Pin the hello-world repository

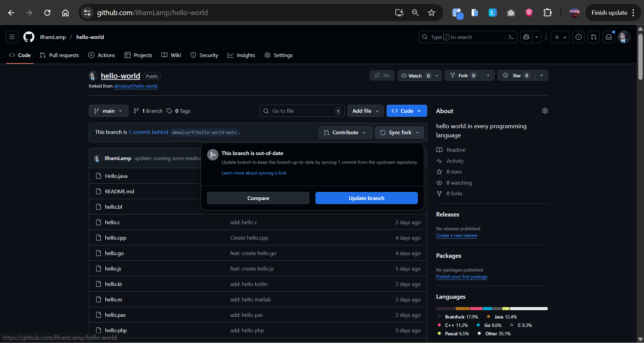pyautogui.click(x=382, y=76)
